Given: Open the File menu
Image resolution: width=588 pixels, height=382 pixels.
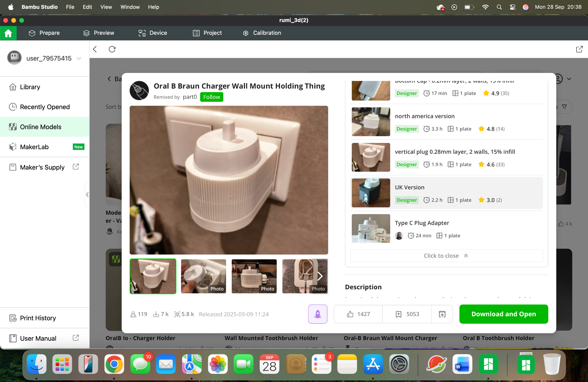Looking at the screenshot, I should (70, 7).
